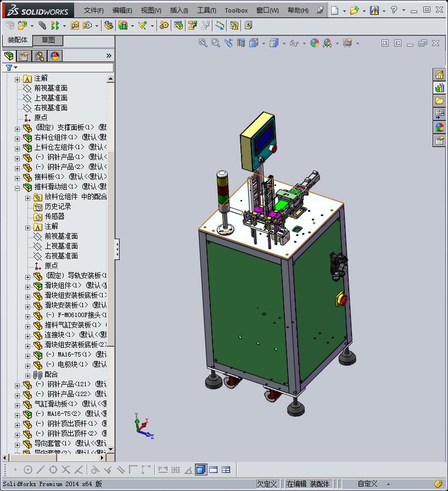Click the Move Component icon

point(87,25)
